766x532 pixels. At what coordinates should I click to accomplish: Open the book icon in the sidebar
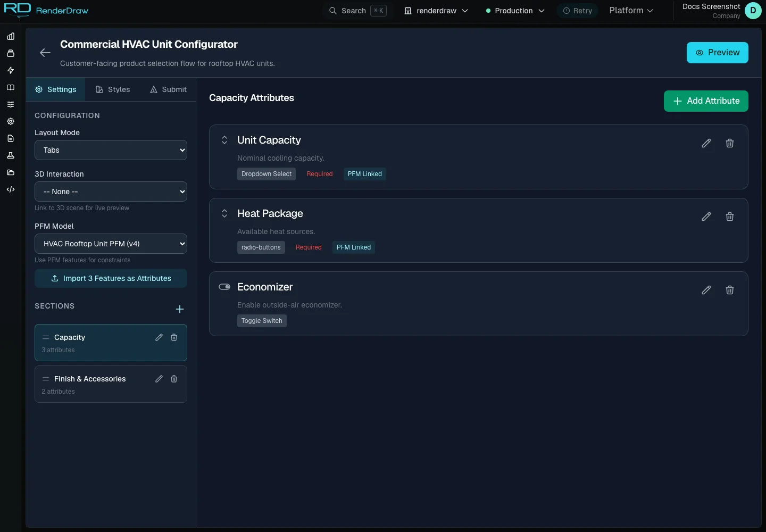(11, 87)
